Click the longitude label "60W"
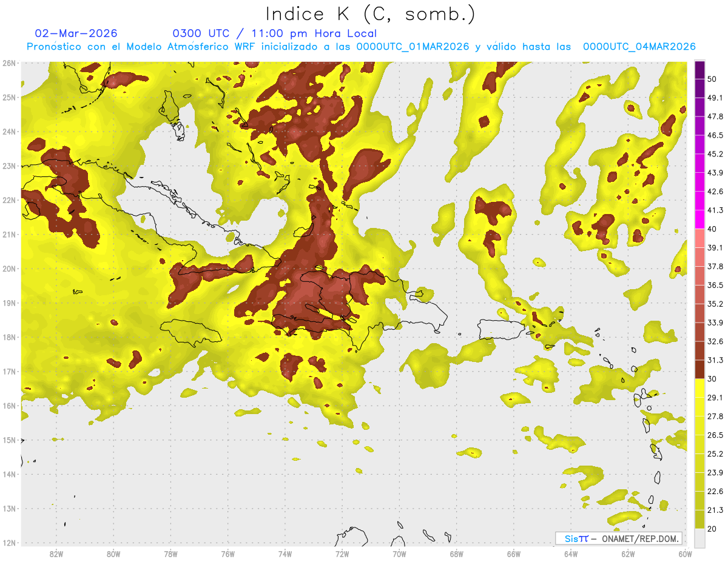This screenshot has width=728, height=562. coord(685,554)
